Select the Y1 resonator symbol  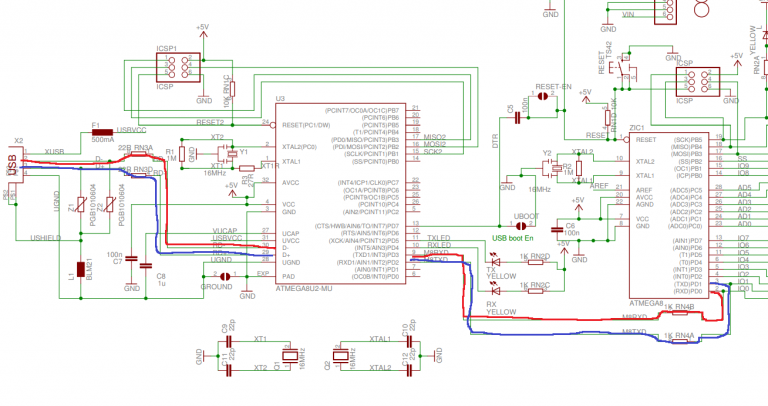click(x=231, y=153)
